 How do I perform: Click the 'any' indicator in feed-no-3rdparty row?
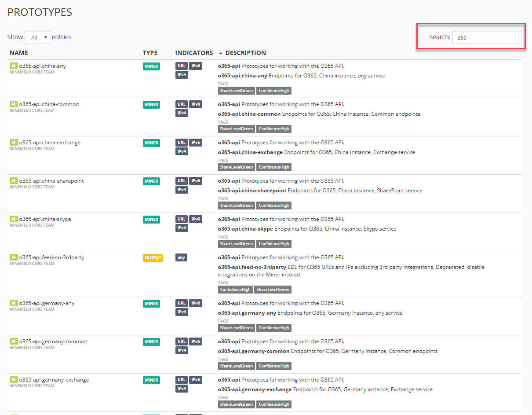[181, 257]
